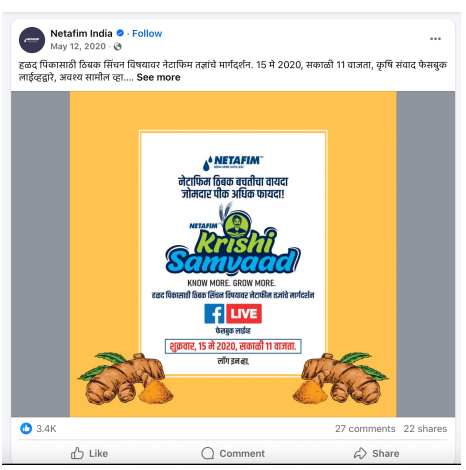Expand post text with See more
This screenshot has width=466, height=470.
click(x=158, y=77)
